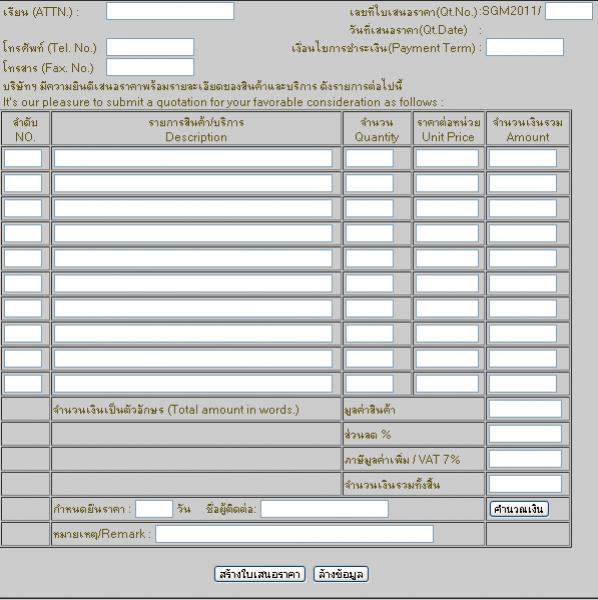Click the คำนวณเงิน calculate button
The image size is (598, 600).
pyautogui.click(x=519, y=509)
